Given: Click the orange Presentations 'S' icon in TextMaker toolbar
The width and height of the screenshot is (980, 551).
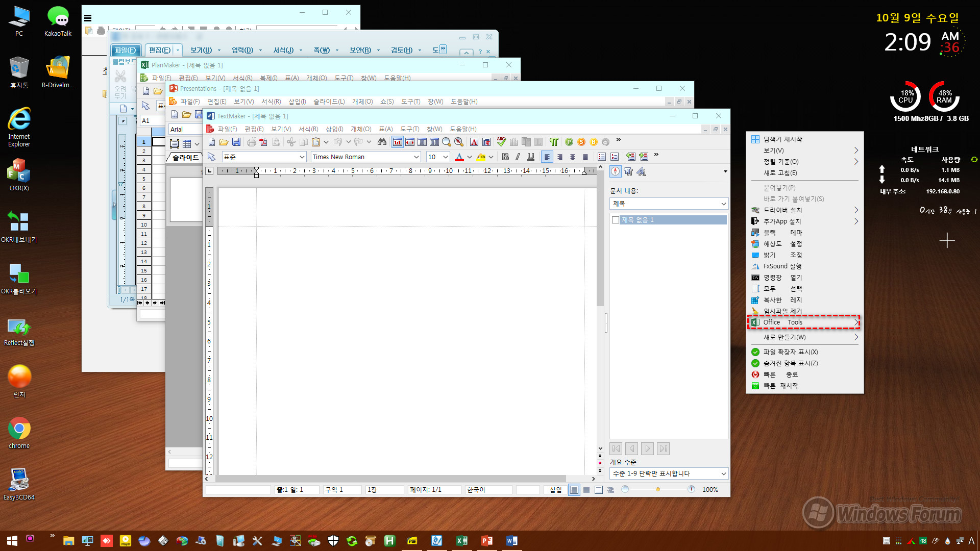Looking at the screenshot, I should (581, 142).
